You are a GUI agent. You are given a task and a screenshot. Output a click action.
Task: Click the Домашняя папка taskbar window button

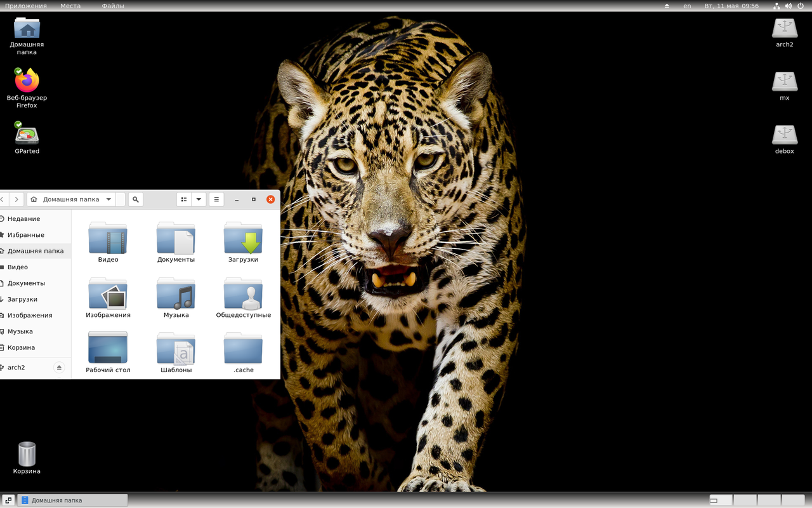[x=72, y=500]
